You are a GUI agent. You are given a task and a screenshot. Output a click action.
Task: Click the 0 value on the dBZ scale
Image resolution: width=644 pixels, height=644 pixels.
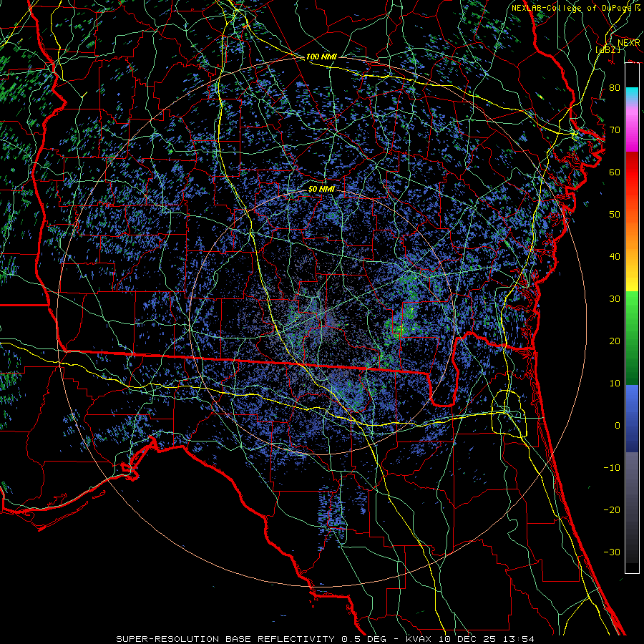click(618, 426)
